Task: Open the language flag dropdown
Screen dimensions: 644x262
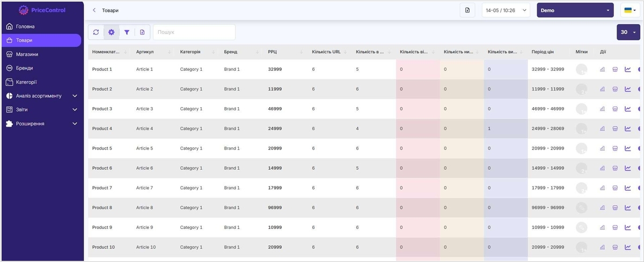Action: (630, 10)
